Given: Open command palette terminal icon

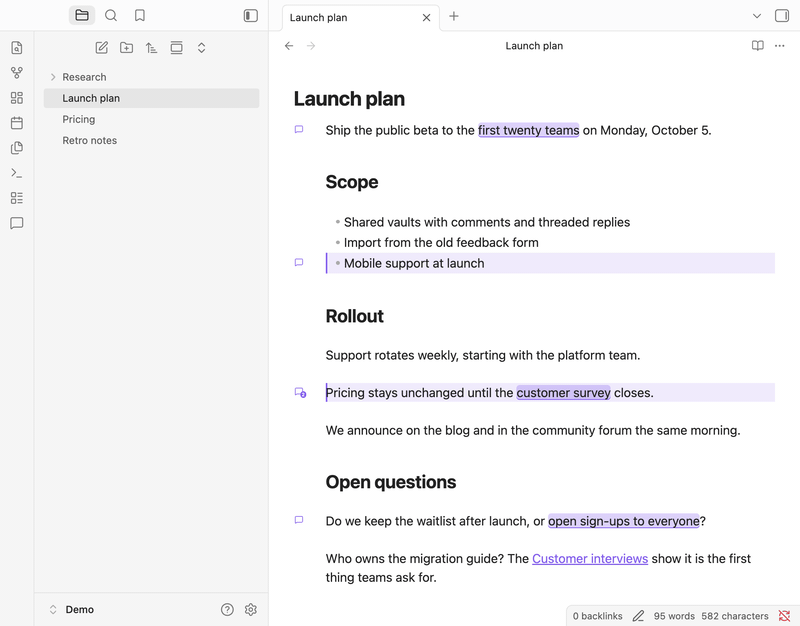Looking at the screenshot, I should pos(17,173).
